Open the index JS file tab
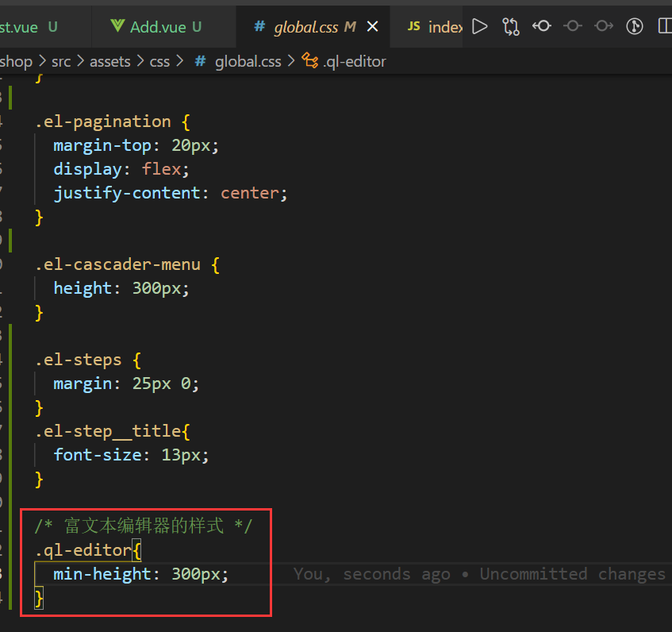The width and height of the screenshot is (672, 632). [x=426, y=27]
